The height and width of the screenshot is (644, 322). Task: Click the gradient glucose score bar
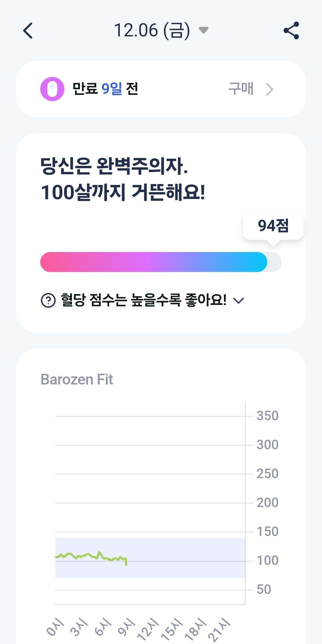(161, 262)
